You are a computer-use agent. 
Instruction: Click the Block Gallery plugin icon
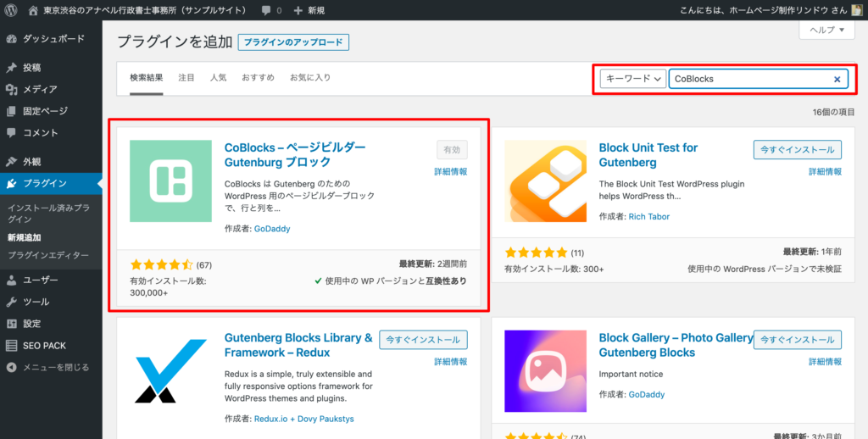tap(545, 371)
